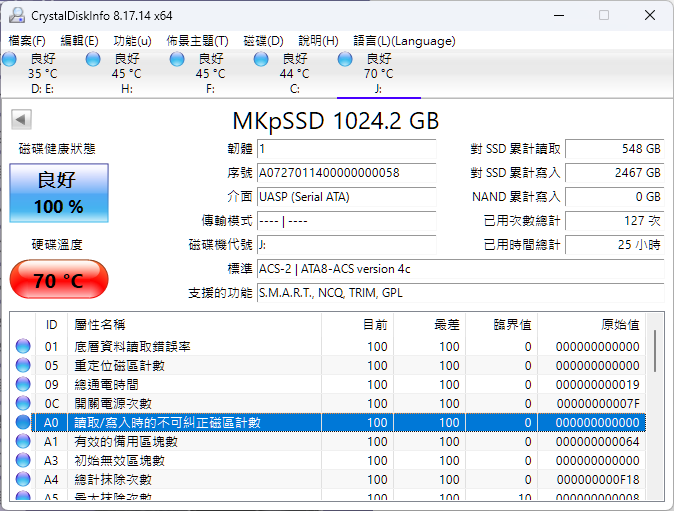This screenshot has width=674, height=511.
Task: Expand the 佈景主題(T) theme menu
Action: (197, 41)
